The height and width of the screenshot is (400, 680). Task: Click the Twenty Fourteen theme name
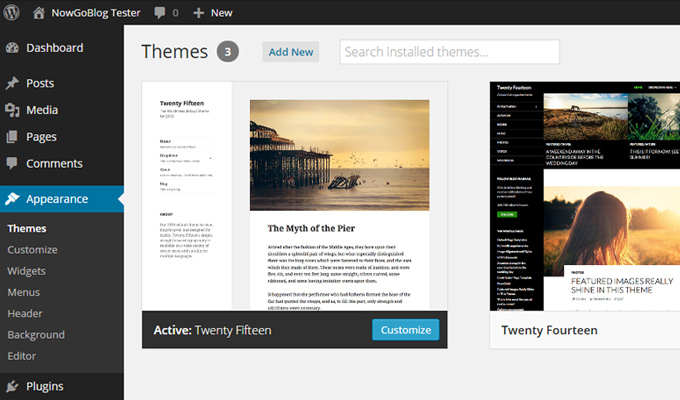[549, 330]
